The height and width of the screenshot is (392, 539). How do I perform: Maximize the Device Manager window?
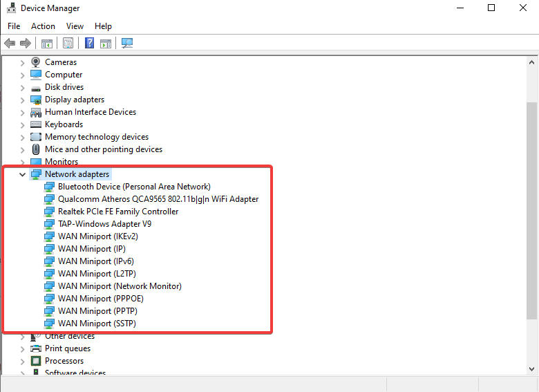click(x=491, y=8)
